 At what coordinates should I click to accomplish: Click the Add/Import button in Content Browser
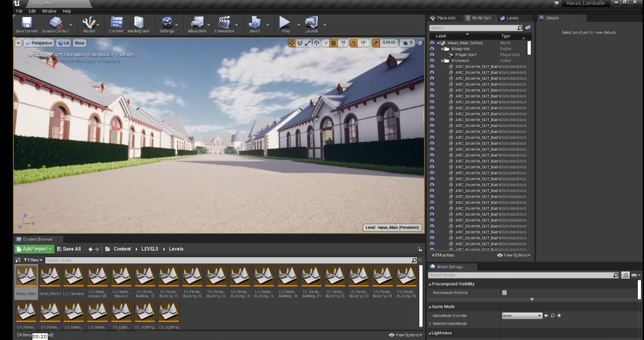[x=34, y=249]
